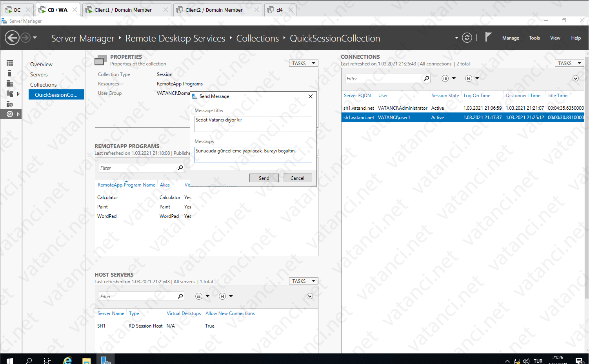Open the notifications flag icon
The width and height of the screenshot is (589, 364).
coord(488,37)
